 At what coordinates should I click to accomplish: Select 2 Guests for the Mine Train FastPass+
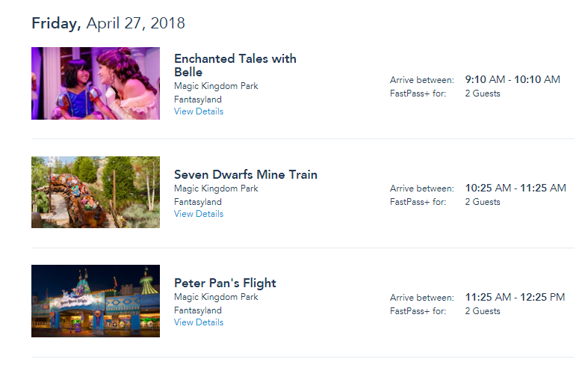click(x=483, y=202)
